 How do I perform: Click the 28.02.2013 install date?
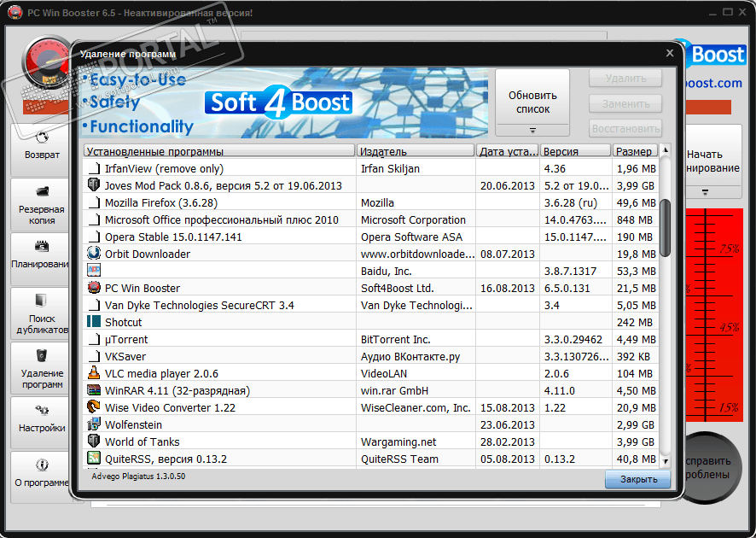[507, 442]
